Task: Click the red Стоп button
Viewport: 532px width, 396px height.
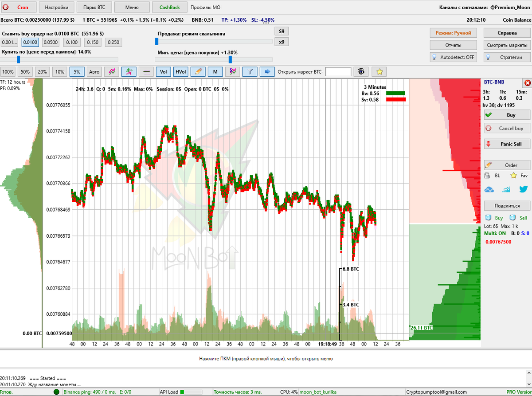Action: 19,8
